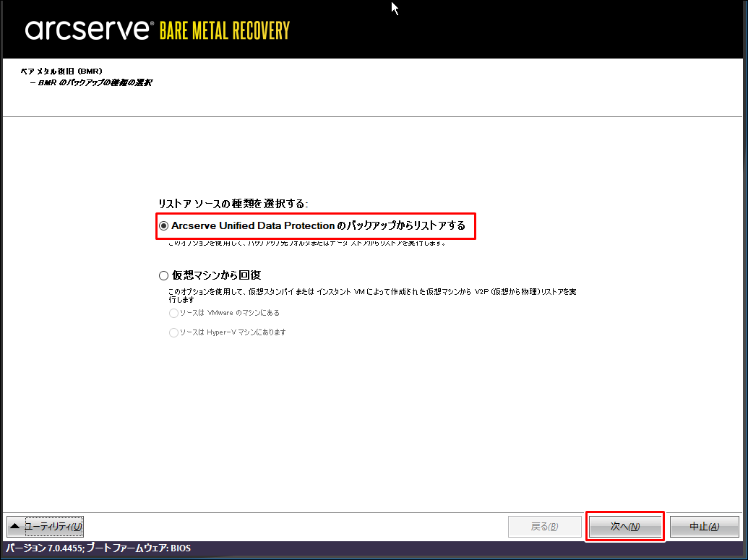
Task: Click the 次へ(N) button
Action: click(625, 526)
